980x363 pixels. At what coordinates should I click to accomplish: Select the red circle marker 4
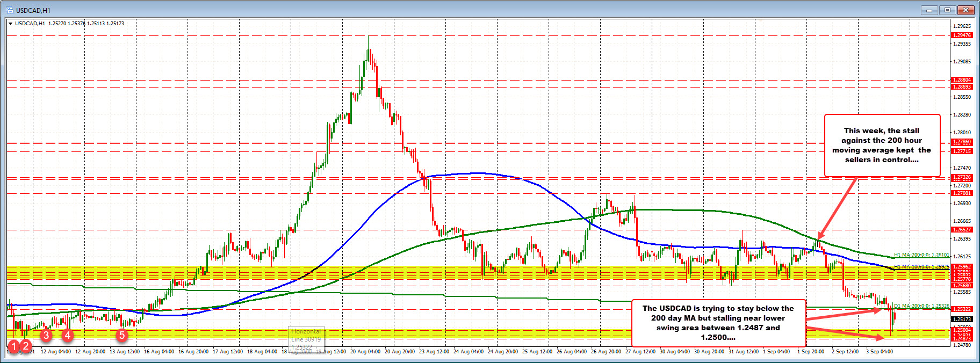pyautogui.click(x=67, y=336)
